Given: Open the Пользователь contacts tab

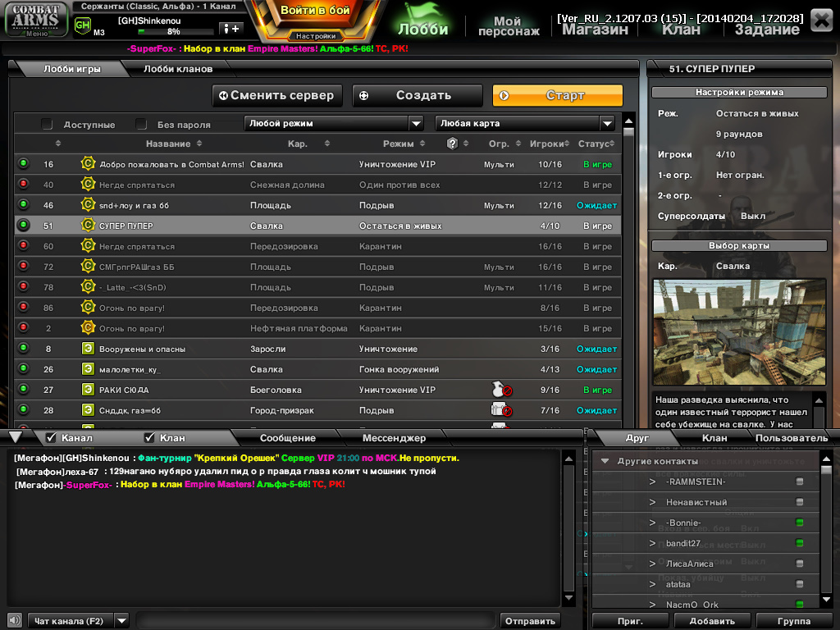Looking at the screenshot, I should pos(792,438).
